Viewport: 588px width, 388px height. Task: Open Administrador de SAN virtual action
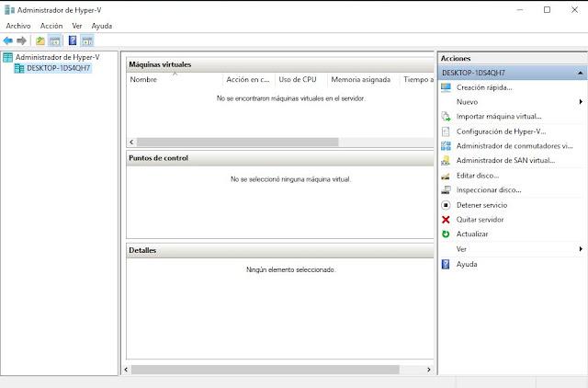(505, 161)
